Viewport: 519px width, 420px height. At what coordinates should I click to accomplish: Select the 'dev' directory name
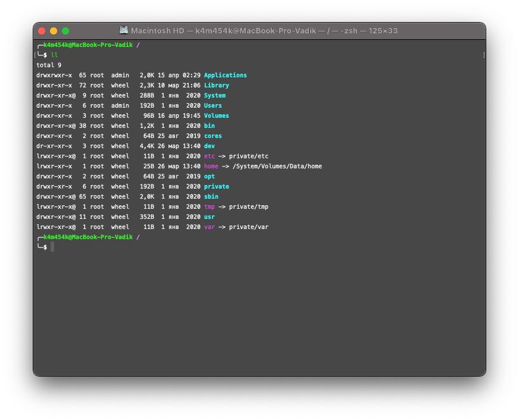coord(210,146)
